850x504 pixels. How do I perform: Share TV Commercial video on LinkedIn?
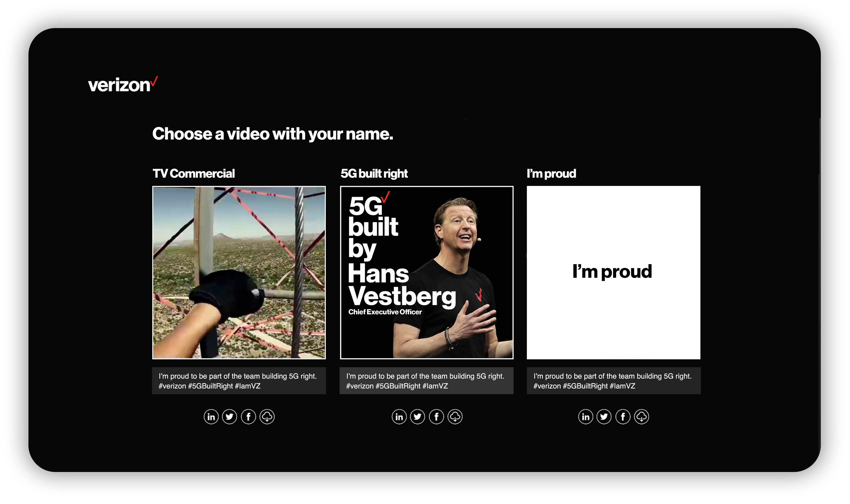coord(211,417)
